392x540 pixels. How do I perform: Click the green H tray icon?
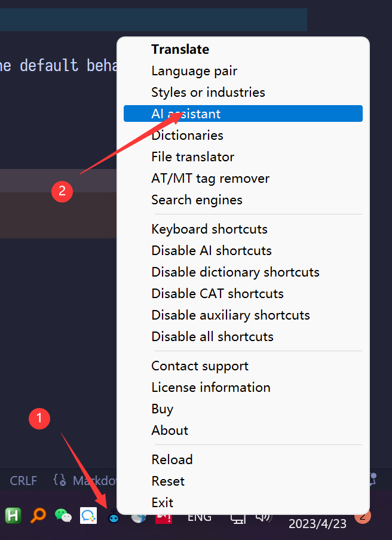[x=13, y=515]
